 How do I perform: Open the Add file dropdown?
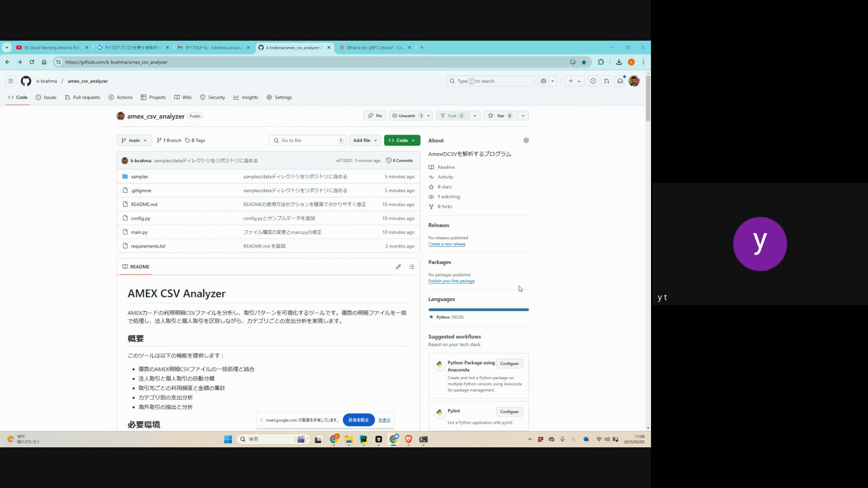click(x=364, y=141)
